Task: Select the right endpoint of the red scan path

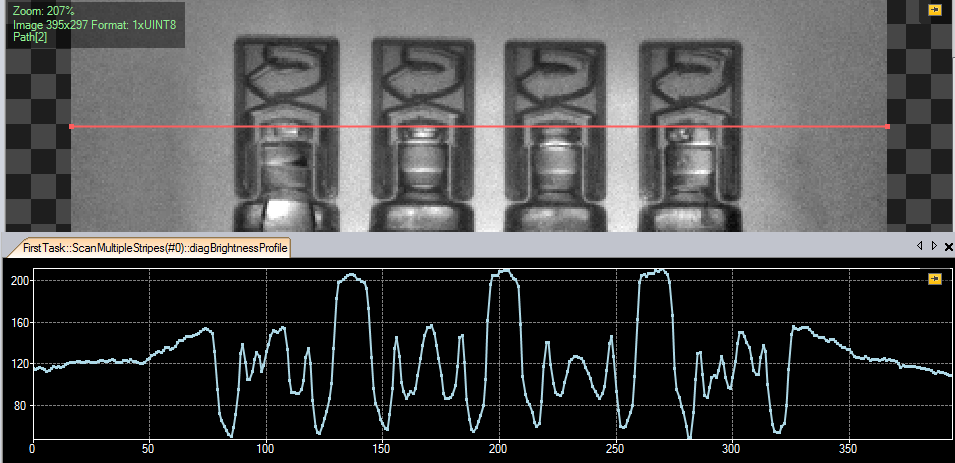Action: coord(888,127)
